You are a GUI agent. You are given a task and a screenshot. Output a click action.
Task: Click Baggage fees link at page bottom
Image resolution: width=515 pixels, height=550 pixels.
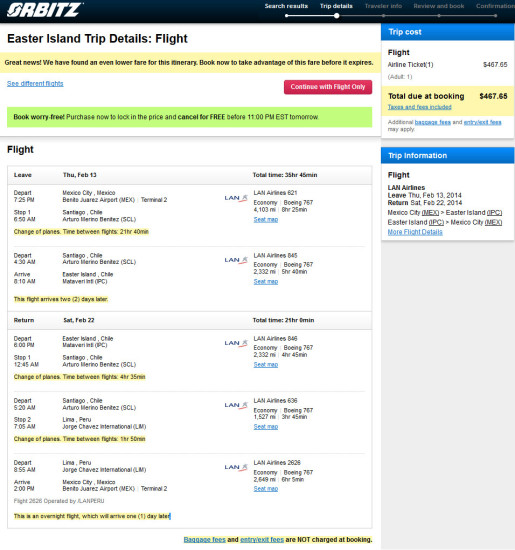(205, 540)
